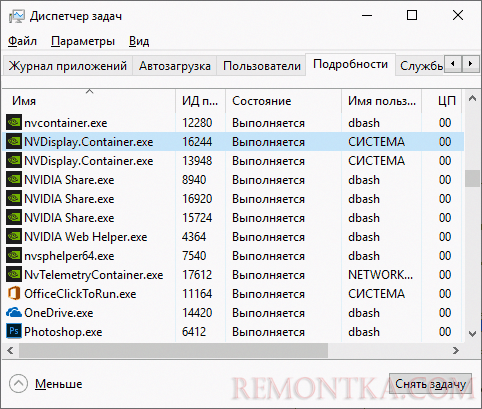The image size is (482, 409).
Task: Click the nvcontainer.exe NVIDIA icon
Action: tap(14, 122)
